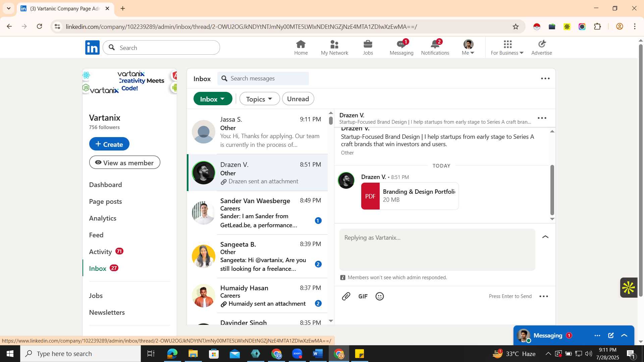This screenshot has width=644, height=362.
Task: Click Drazen V. name in thread header
Action: (352, 115)
